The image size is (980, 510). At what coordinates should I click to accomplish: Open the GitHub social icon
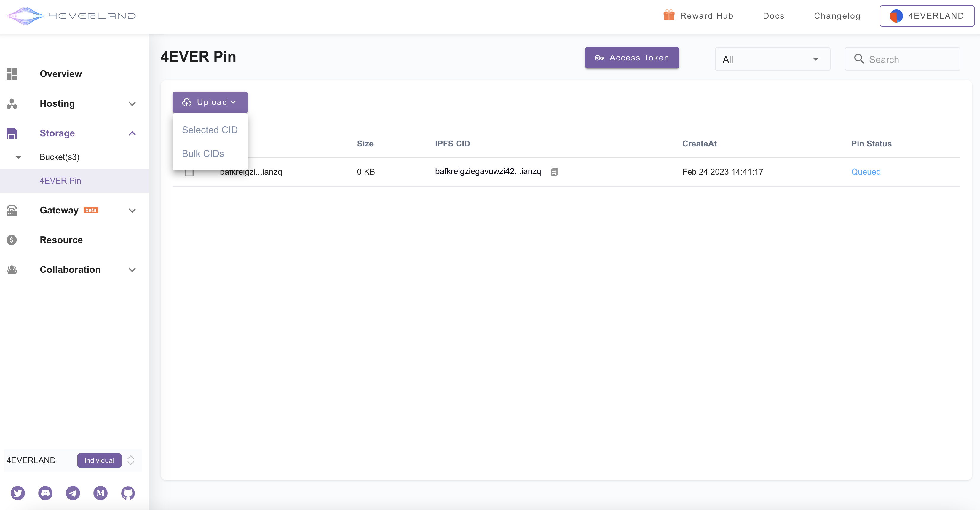click(x=128, y=493)
